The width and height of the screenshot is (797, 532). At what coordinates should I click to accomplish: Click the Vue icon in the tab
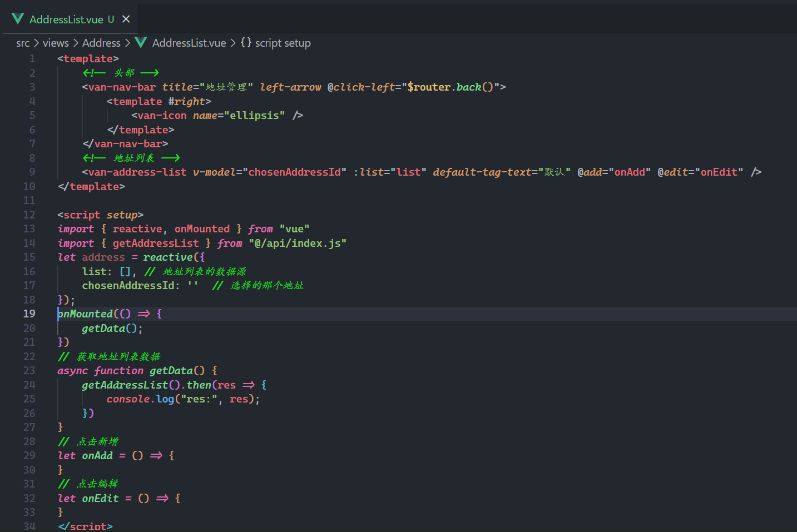pos(18,19)
